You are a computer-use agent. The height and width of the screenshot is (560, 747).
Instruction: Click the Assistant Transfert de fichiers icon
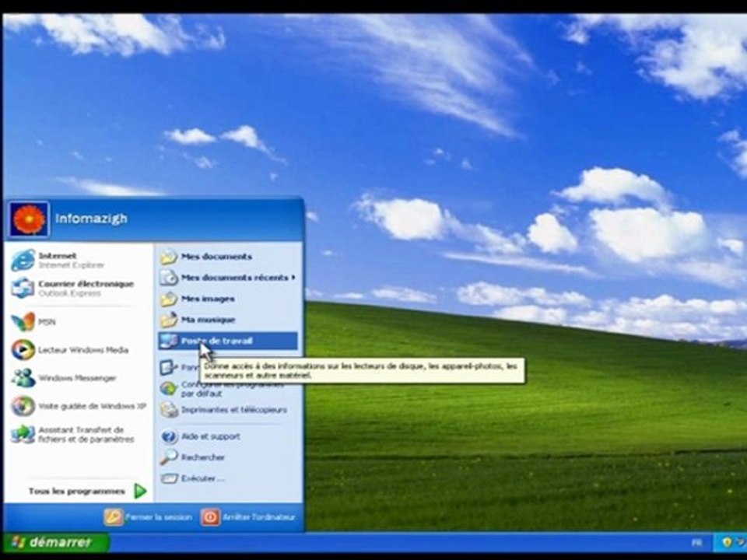point(23,434)
